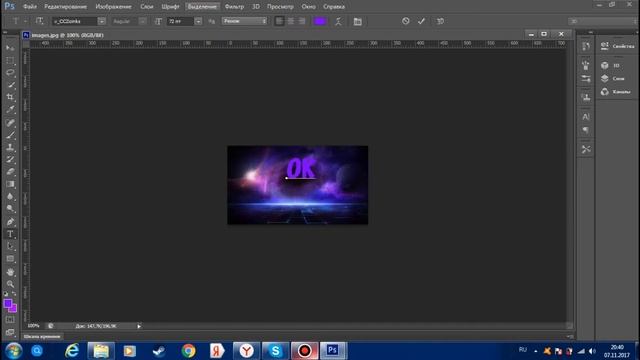Open the anti-aliasing method dropdown
The height and width of the screenshot is (360, 640).
244,21
